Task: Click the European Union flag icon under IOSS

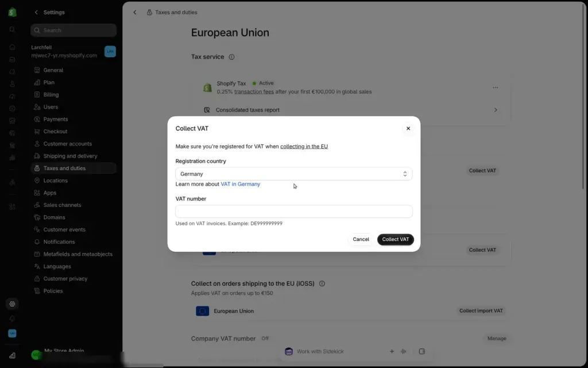Action: (203, 311)
